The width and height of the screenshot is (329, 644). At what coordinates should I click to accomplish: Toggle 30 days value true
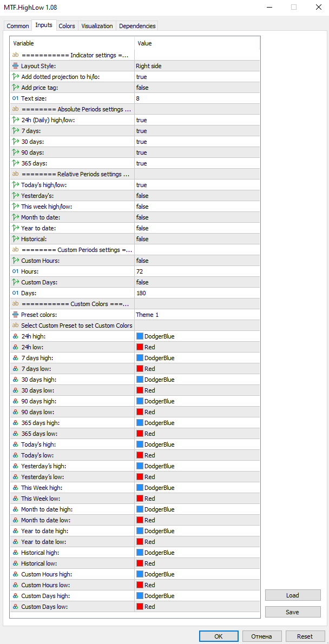[197, 141]
